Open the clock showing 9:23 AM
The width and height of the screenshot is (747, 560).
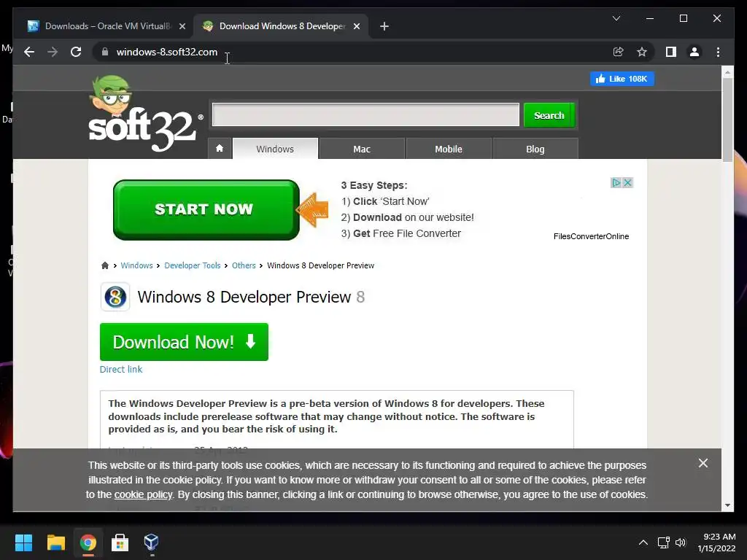(716, 542)
